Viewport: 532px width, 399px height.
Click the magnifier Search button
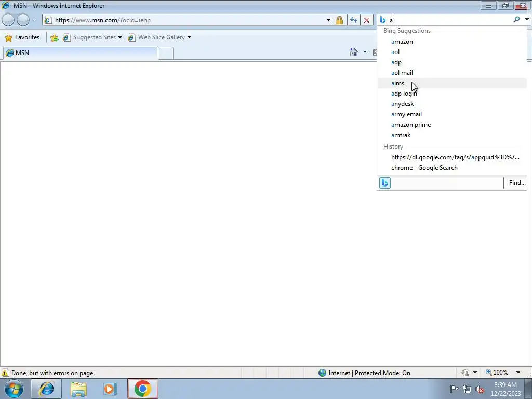click(516, 20)
